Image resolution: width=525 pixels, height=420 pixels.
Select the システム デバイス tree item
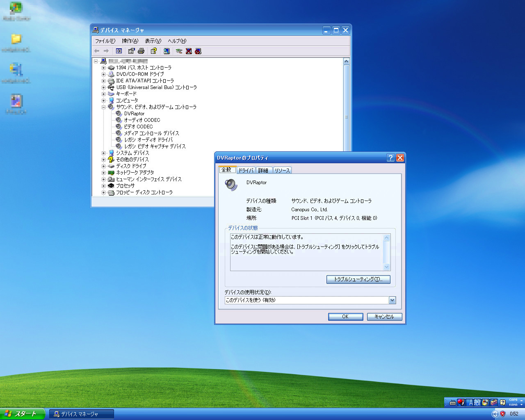[x=132, y=153]
